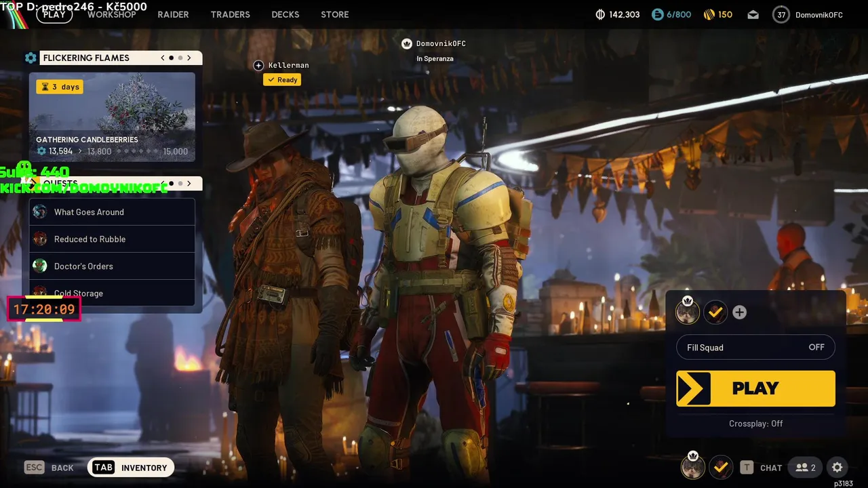Go to next Quests page chevron
The height and width of the screenshot is (488, 868).
189,184
